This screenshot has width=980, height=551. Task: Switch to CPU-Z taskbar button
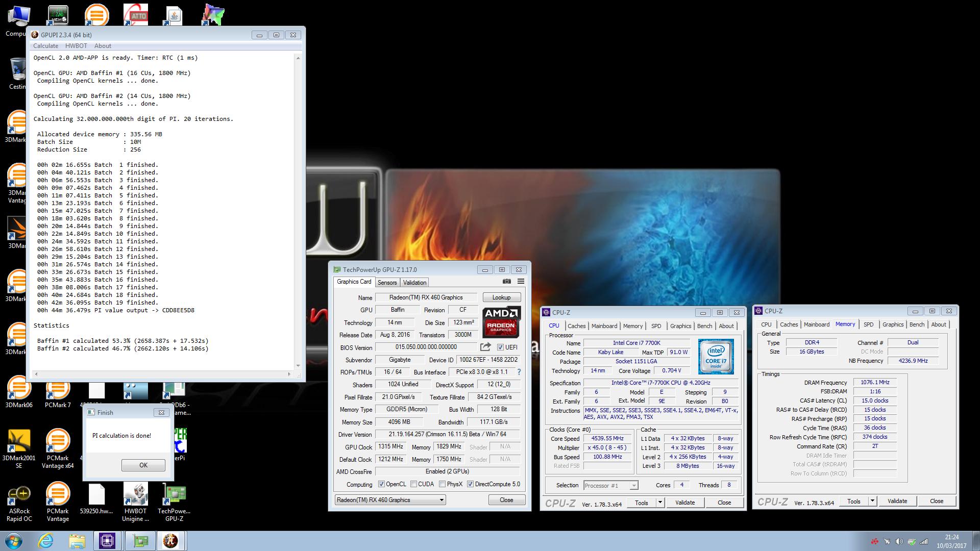click(107, 541)
